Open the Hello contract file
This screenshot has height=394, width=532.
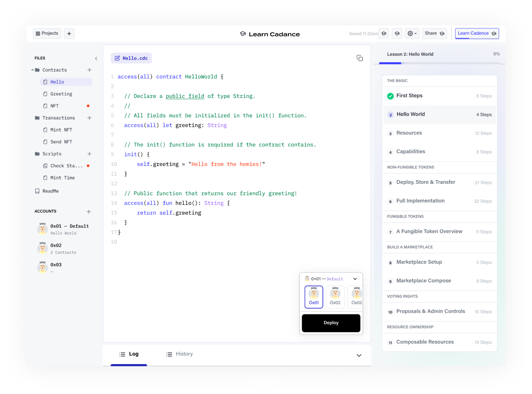pyautogui.click(x=66, y=82)
